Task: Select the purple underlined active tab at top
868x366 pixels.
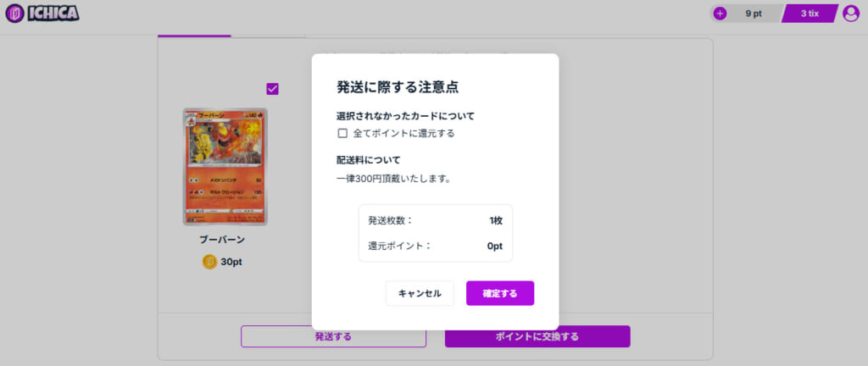Action: coord(194,34)
